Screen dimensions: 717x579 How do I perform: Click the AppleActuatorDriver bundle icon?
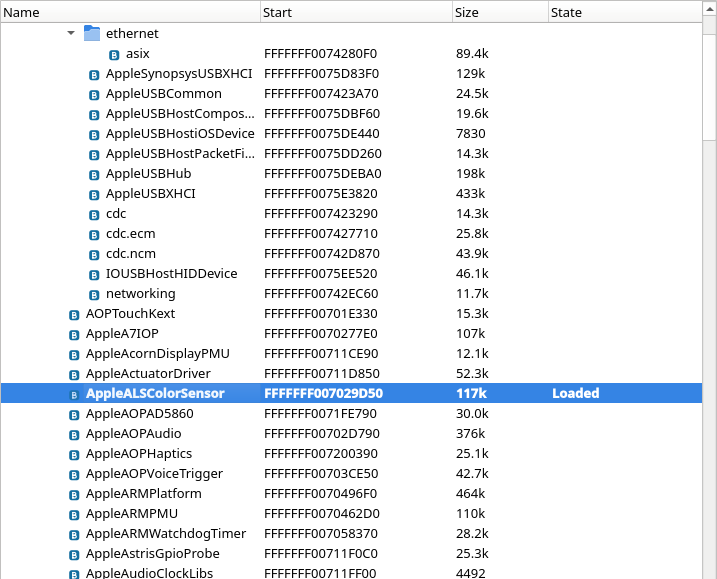(74, 375)
